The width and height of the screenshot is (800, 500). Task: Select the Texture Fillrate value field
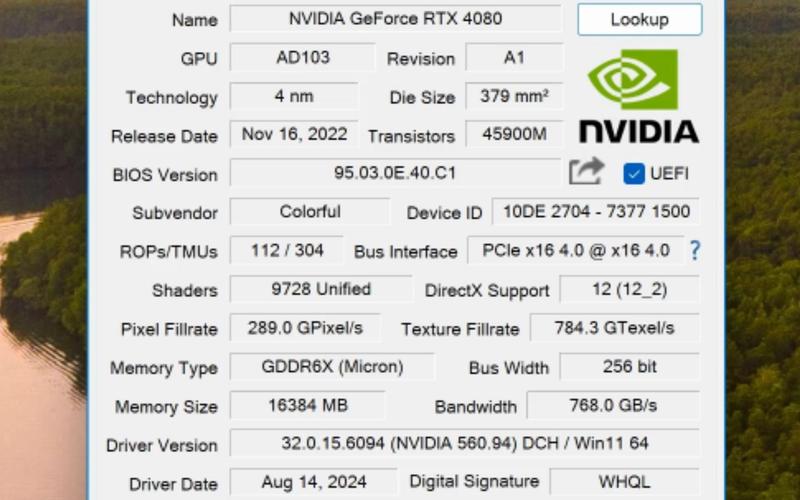tap(614, 328)
